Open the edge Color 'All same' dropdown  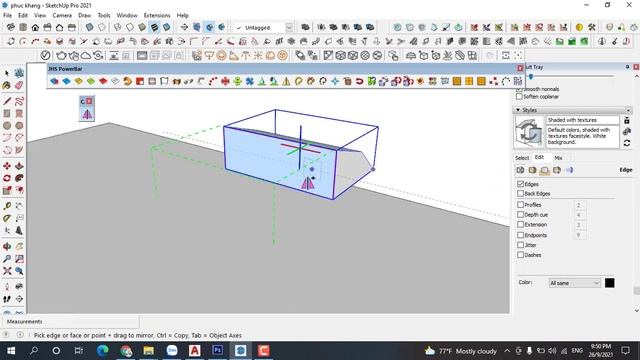tap(575, 283)
